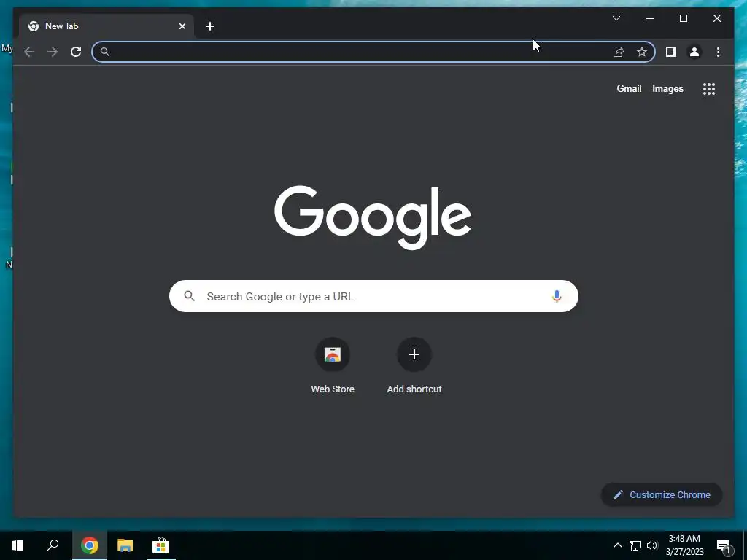The height and width of the screenshot is (560, 747).
Task: Open the profile avatar menu
Action: pos(694,52)
